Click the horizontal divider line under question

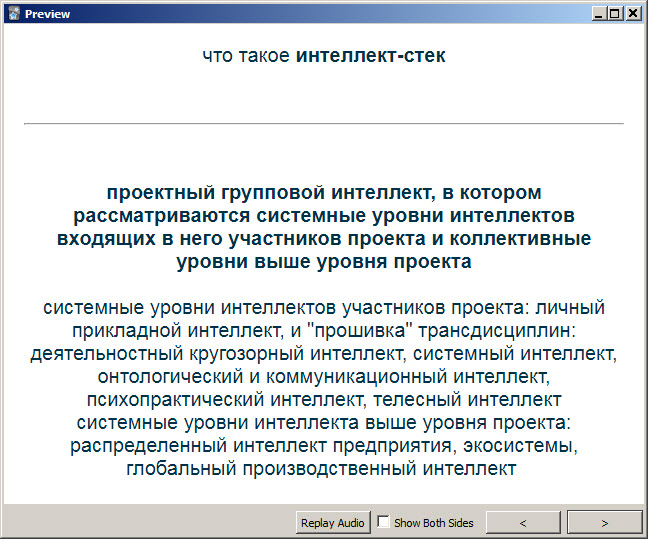(x=323, y=124)
